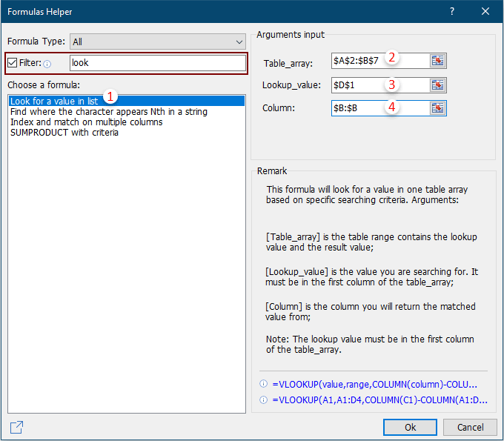Viewport: 504px width, 441px height.
Task: Click the Filter text field containing "look"
Action: (157, 64)
